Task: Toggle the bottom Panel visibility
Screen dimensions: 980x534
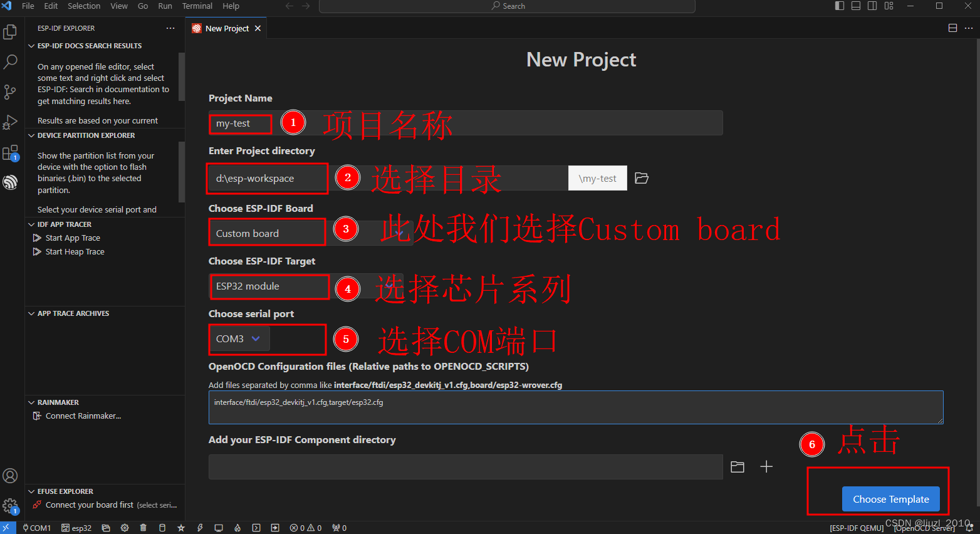Action: (x=856, y=6)
